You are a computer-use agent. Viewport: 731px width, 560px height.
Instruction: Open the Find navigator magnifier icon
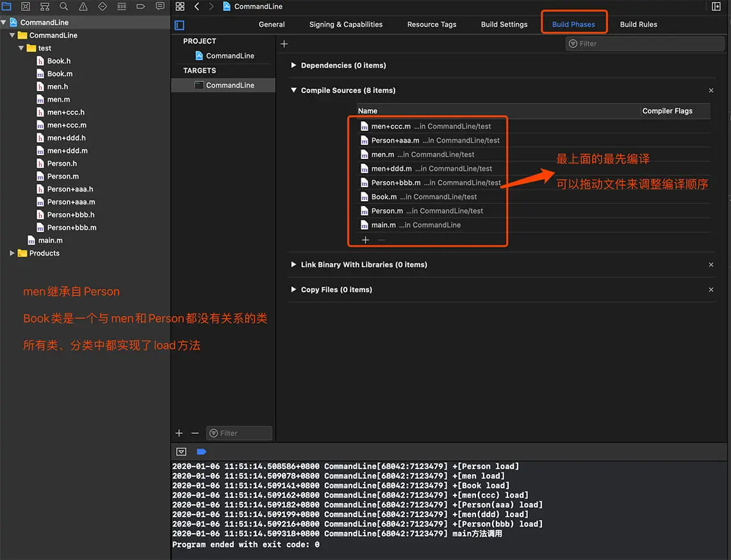tap(64, 6)
